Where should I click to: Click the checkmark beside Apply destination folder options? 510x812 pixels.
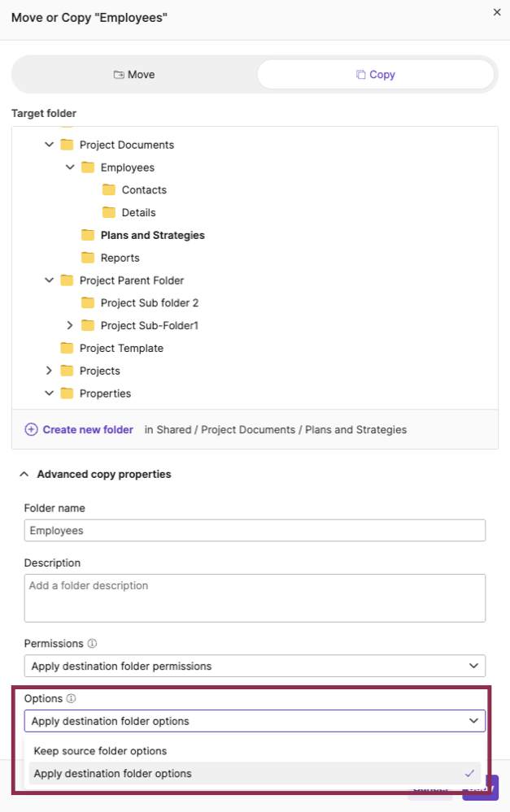tap(470, 773)
